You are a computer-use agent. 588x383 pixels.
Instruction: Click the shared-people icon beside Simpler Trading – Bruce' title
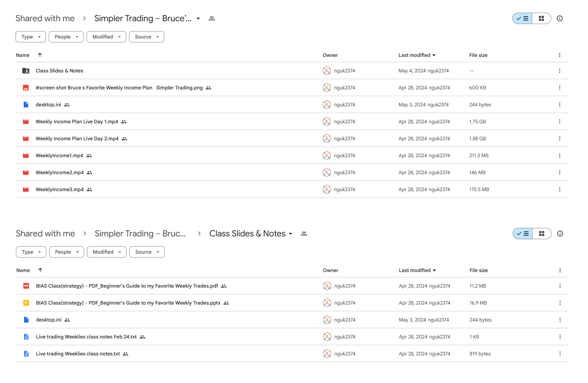coord(211,18)
